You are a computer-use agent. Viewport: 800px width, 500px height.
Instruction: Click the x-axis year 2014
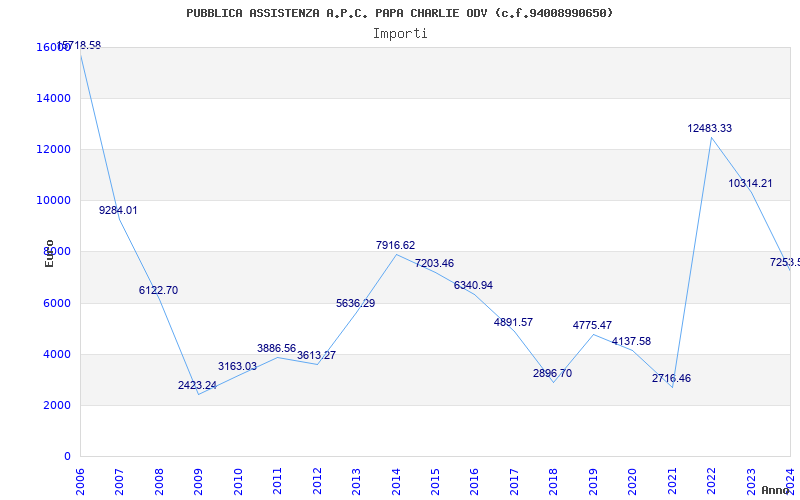tap(396, 482)
